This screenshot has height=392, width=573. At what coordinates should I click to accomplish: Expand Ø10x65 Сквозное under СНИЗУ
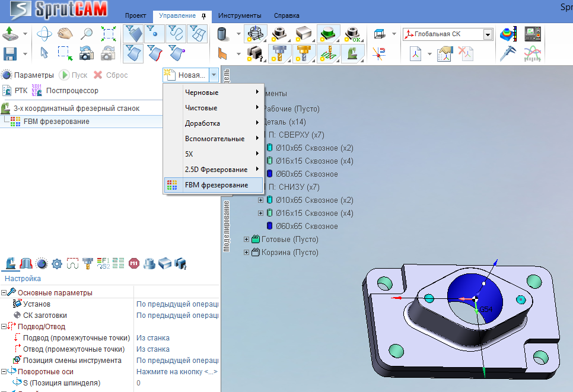260,200
